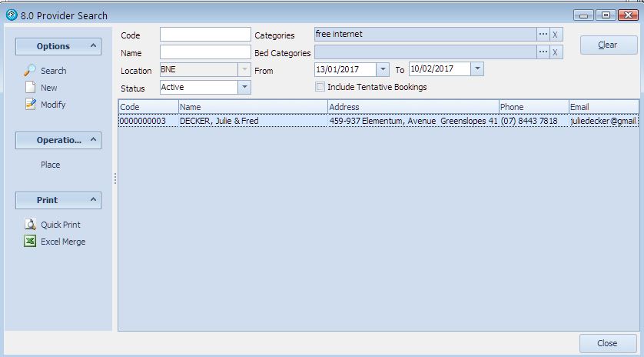
Task: Open the Status dropdown
Action: pos(244,88)
